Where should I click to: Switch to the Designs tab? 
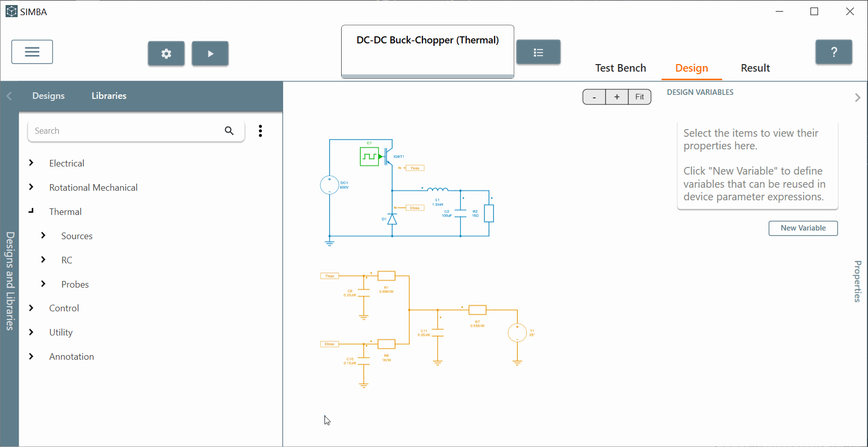coord(48,96)
